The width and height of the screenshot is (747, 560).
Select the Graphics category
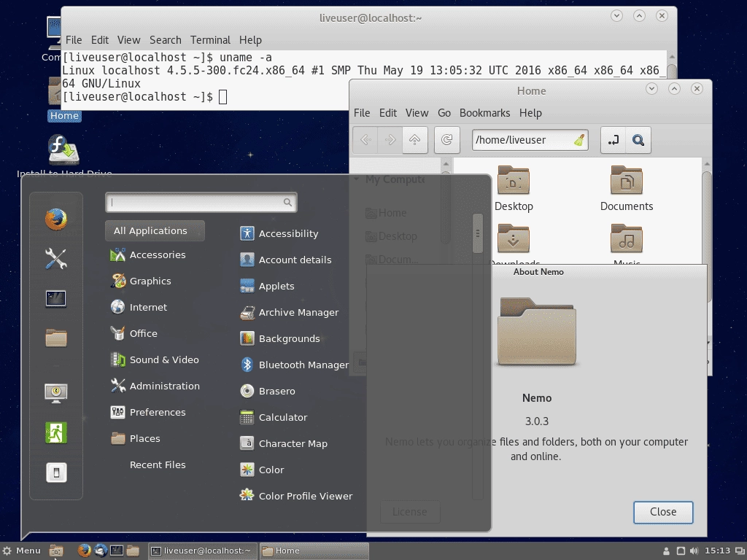pyautogui.click(x=141, y=281)
